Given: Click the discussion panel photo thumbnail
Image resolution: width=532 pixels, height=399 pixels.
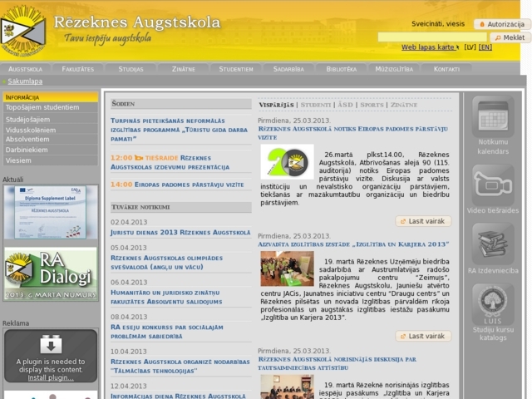Looking at the screenshot, I should coord(287,387).
